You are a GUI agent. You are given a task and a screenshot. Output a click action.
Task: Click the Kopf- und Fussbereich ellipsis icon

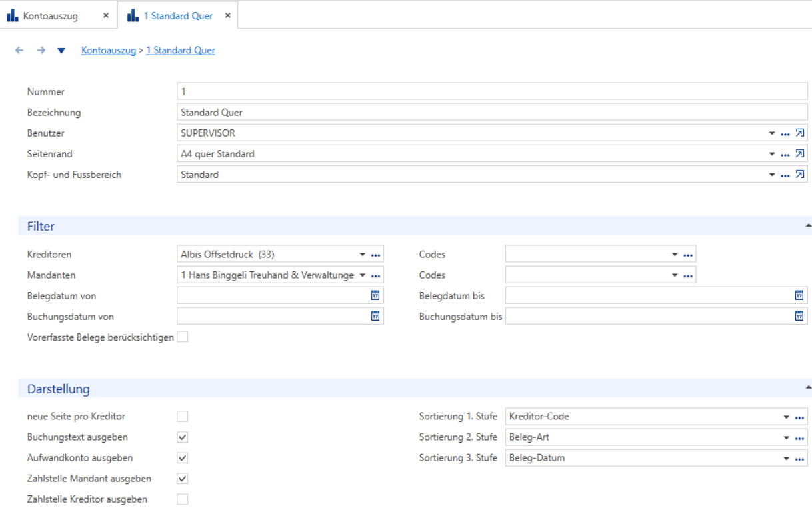(x=785, y=175)
